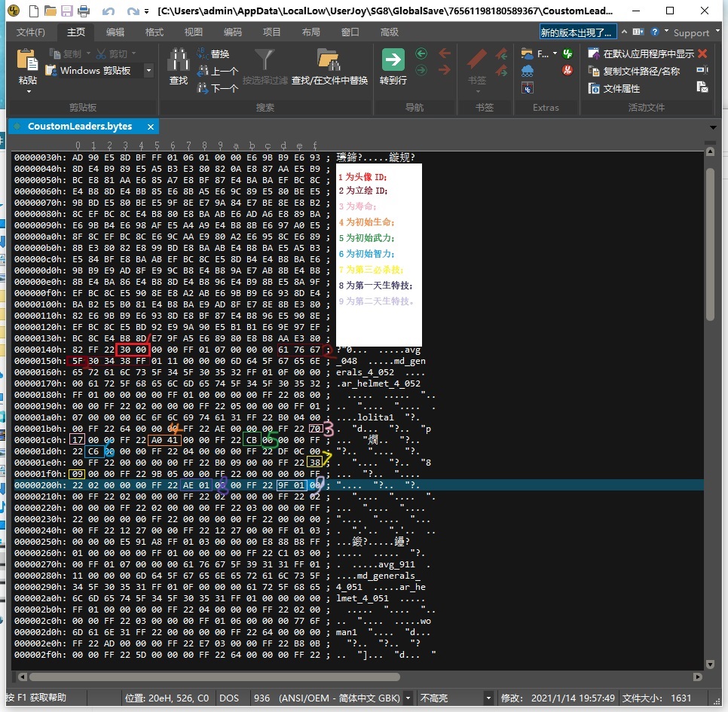
Task: Go back with green circled left arrow
Action: coord(421,53)
